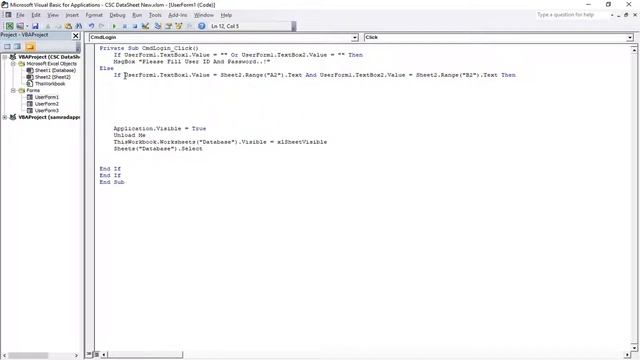Select UserForm3 in the Forms folder
The width and height of the screenshot is (640, 360).
coord(47,111)
